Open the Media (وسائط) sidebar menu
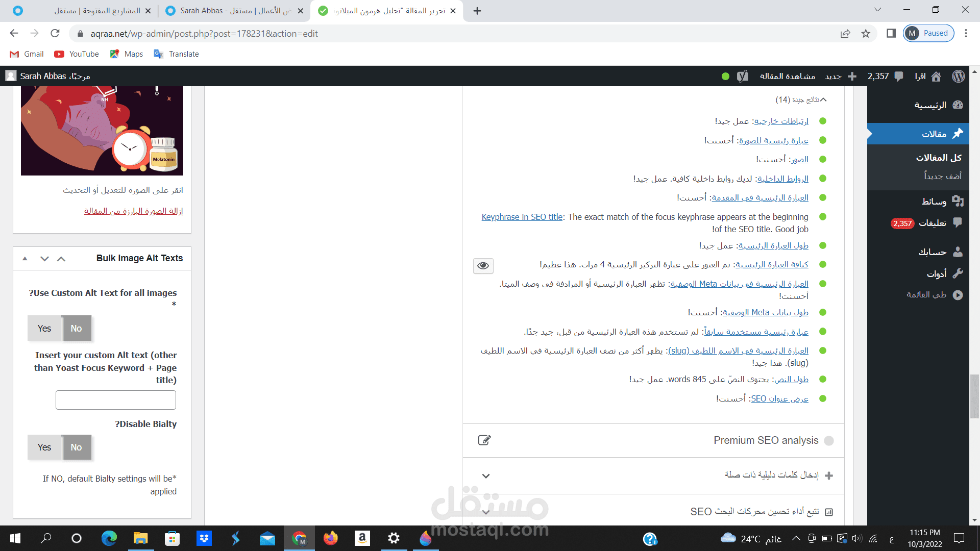Screen dimensions: 980x551 pos(934,202)
